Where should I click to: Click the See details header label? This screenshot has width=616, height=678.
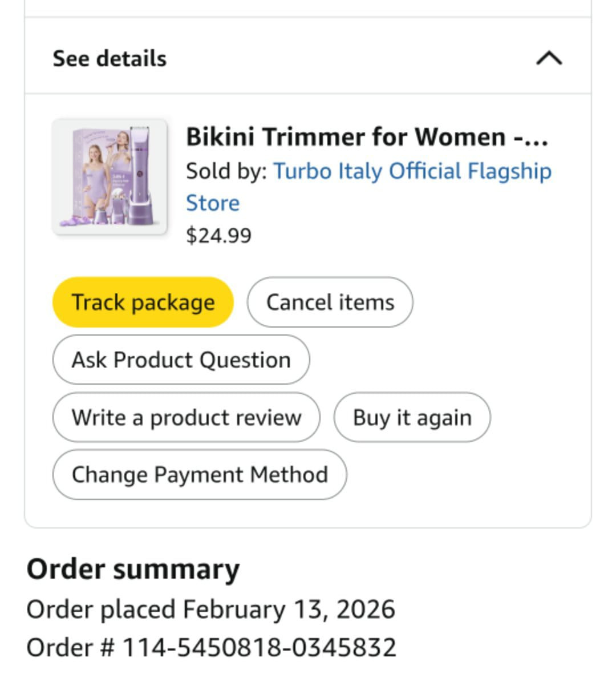110,58
